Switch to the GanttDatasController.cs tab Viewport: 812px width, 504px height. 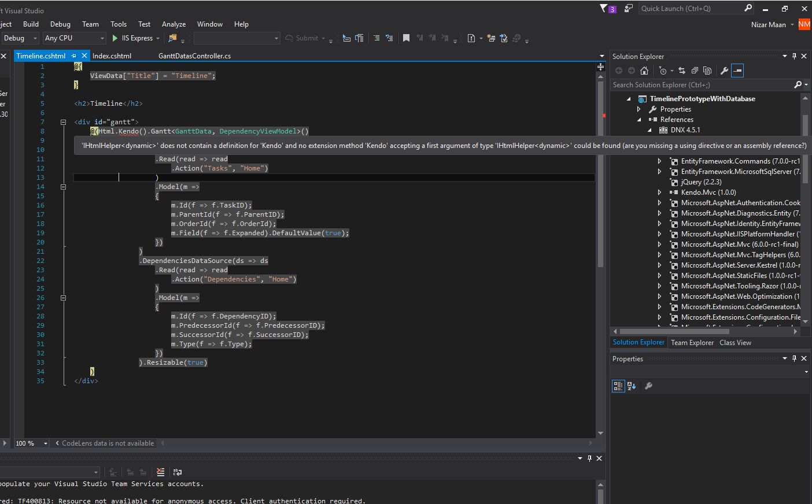click(194, 56)
